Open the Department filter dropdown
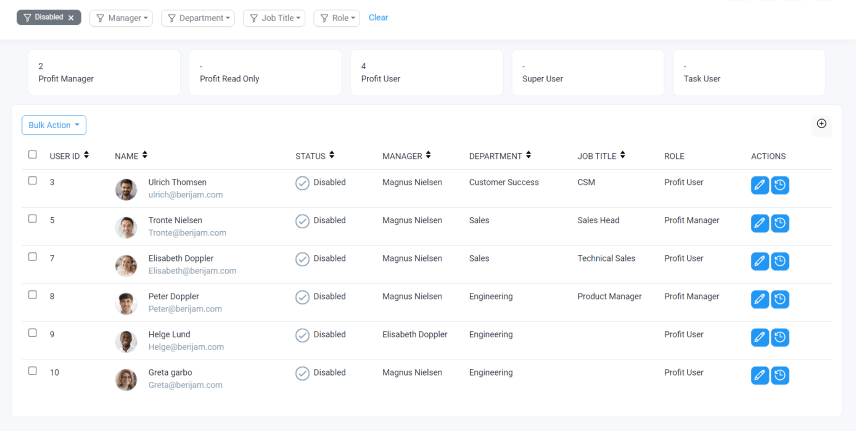Screen dimensions: 856x432 (198, 18)
